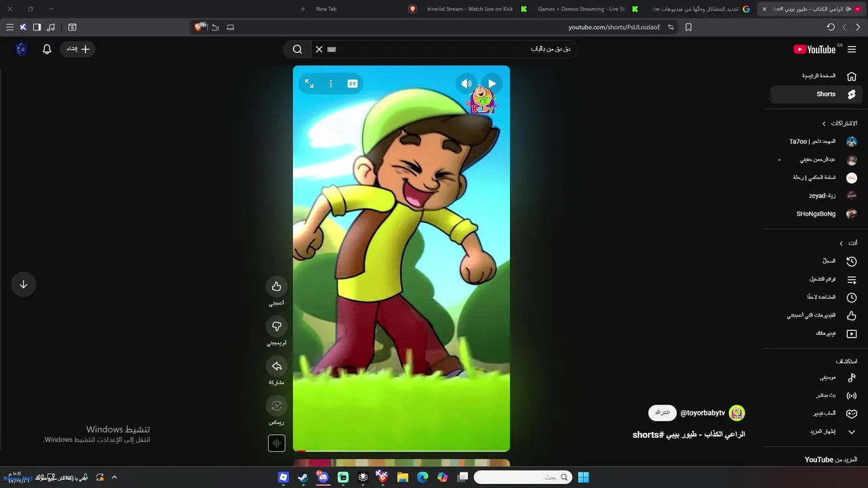Share the Shorts video

coord(277,366)
